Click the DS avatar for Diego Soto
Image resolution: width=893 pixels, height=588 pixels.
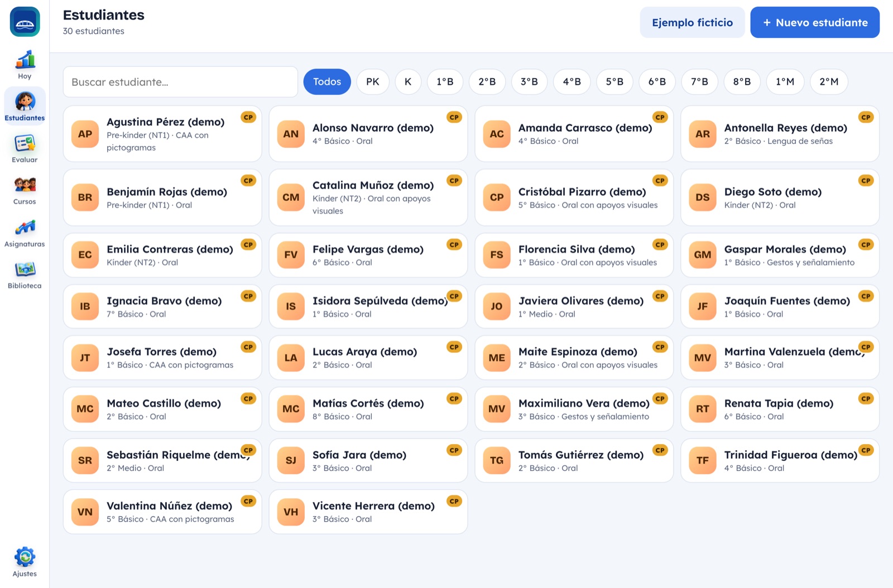(703, 197)
